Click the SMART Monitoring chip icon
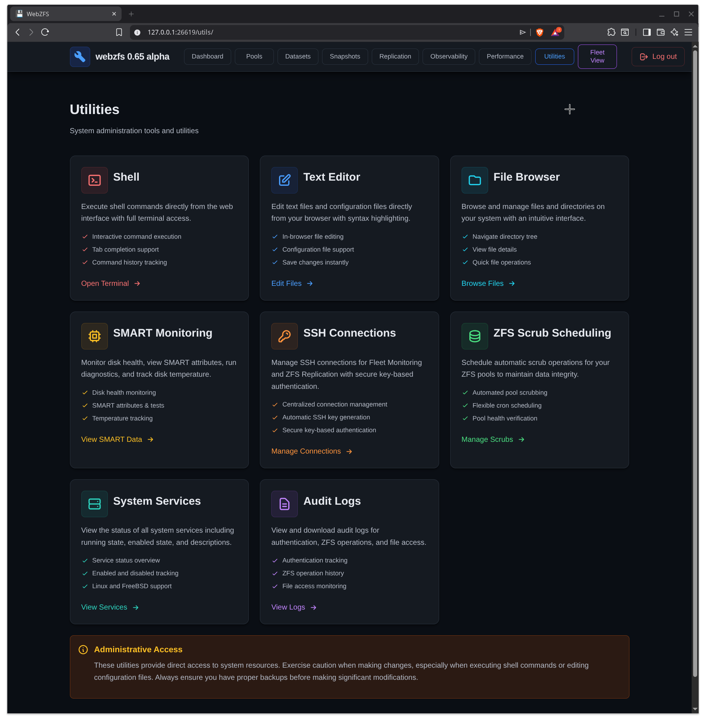The image size is (706, 728). (94, 336)
